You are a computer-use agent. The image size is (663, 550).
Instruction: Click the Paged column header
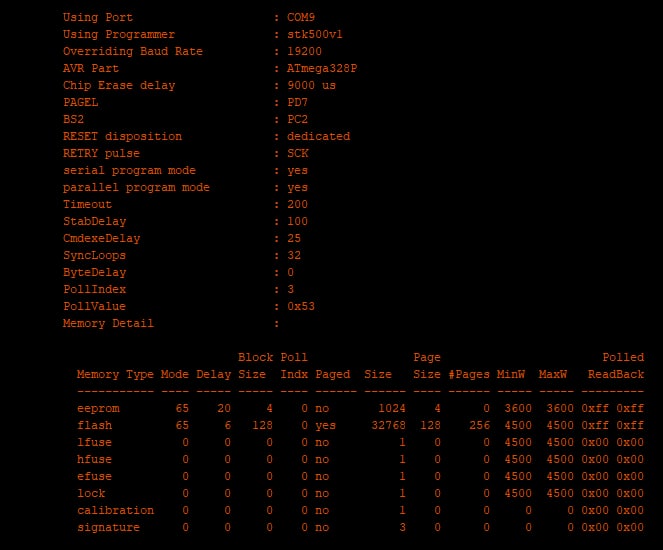point(333,375)
